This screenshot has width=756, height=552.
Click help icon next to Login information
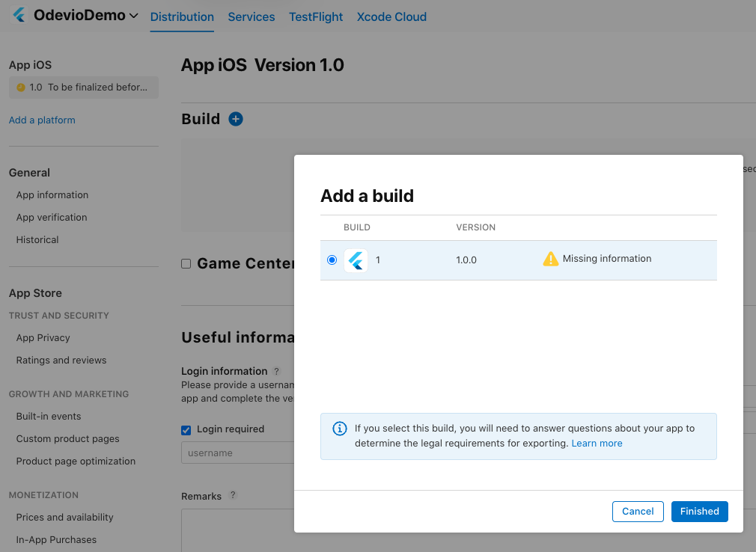[x=277, y=371]
